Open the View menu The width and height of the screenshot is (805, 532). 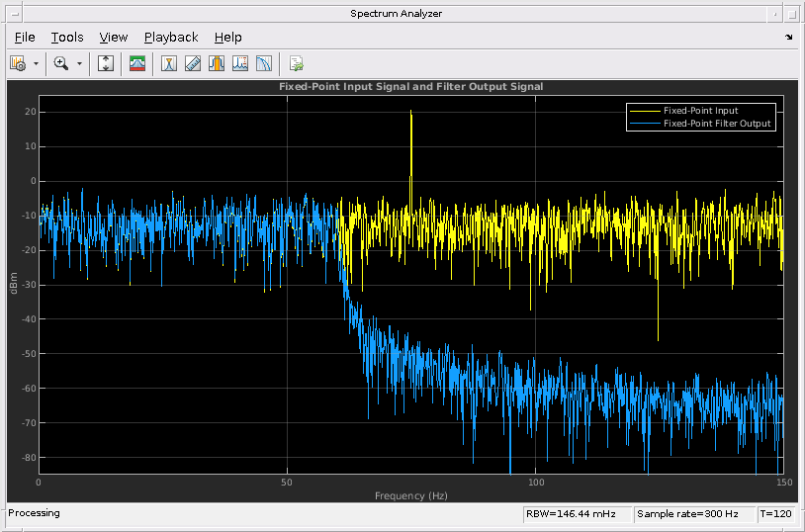[x=114, y=37]
